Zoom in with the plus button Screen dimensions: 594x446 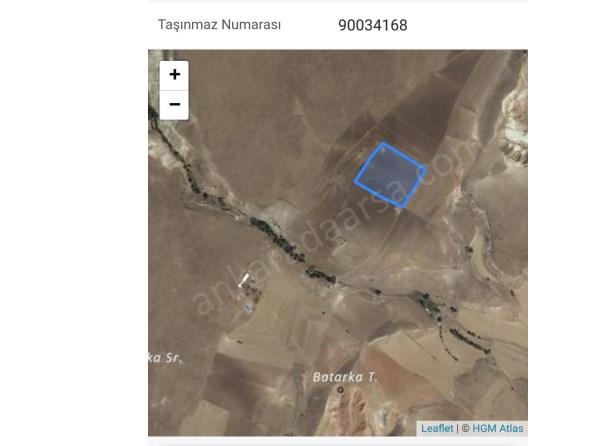(x=174, y=75)
